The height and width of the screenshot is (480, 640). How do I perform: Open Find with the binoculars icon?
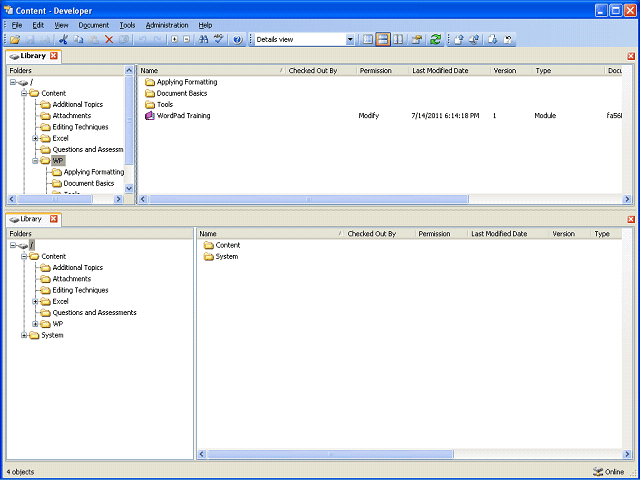203,40
